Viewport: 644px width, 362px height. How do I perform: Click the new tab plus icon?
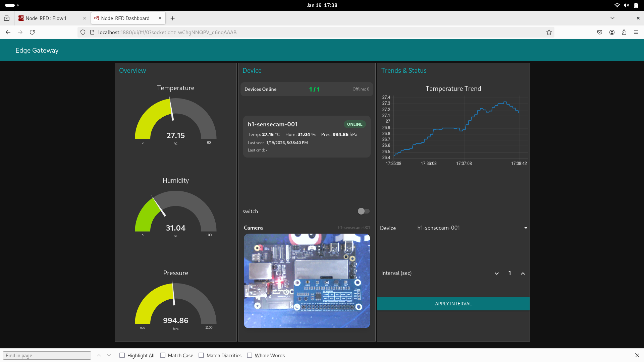pos(172,18)
